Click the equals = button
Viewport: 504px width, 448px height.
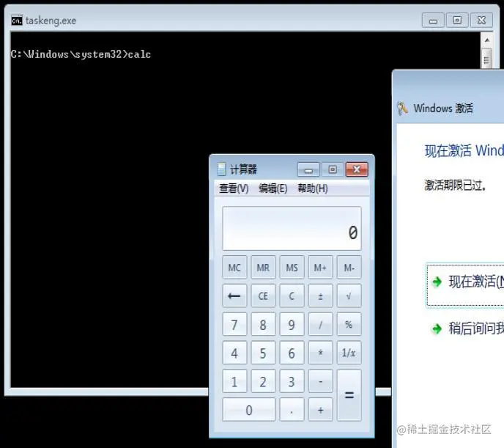(x=349, y=395)
